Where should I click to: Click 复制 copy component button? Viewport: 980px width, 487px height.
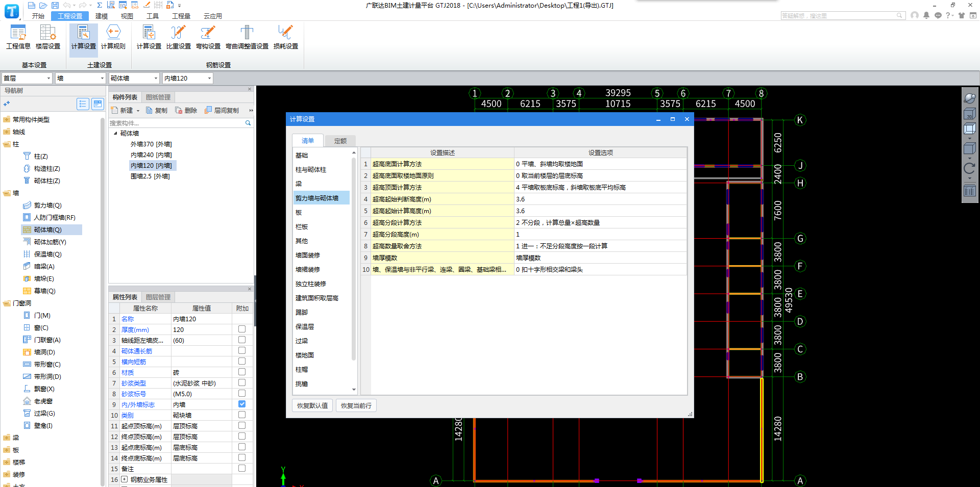coord(157,110)
